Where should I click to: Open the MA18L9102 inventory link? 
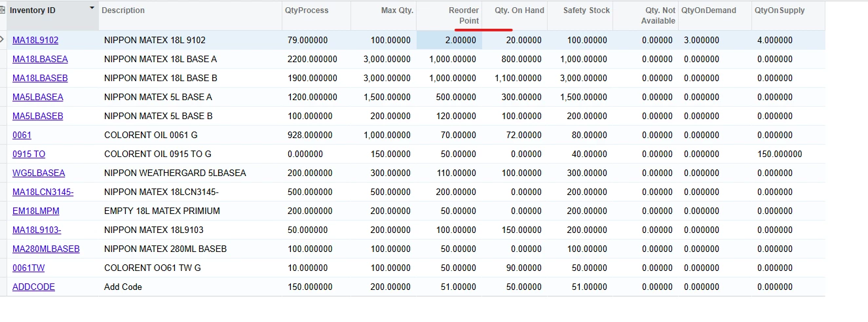coord(35,40)
